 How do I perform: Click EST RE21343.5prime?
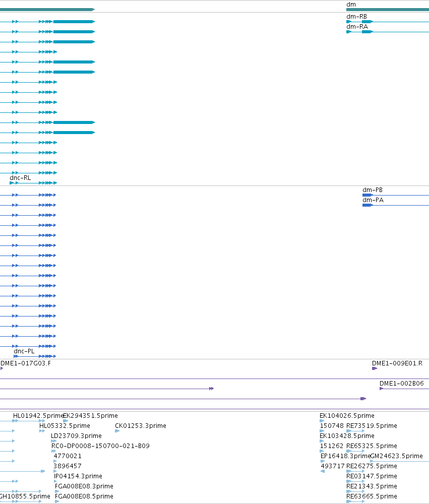tap(372, 486)
